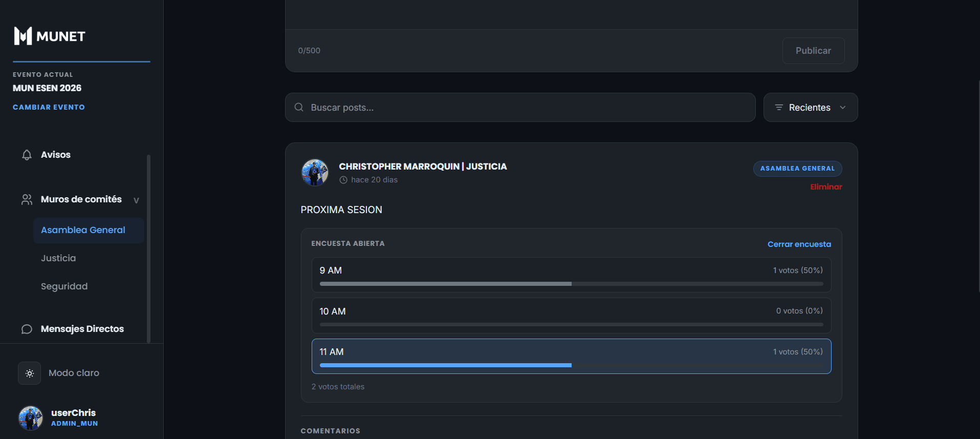Click the ADMIN_MUN role label
The image size is (980, 439).
(x=74, y=424)
